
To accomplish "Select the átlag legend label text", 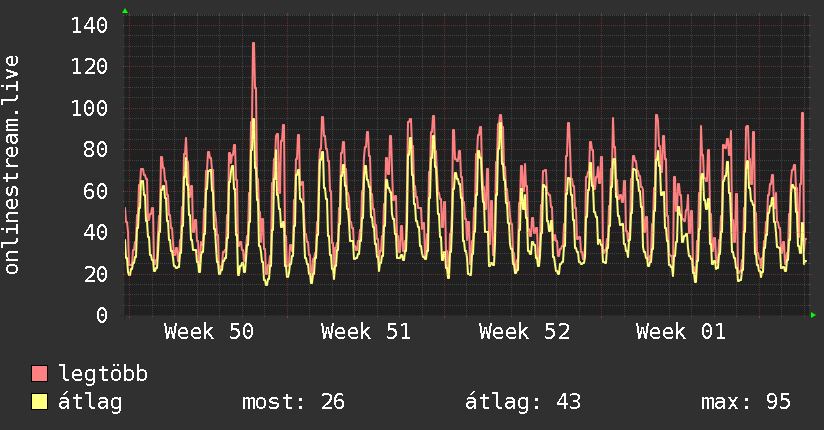I will pyautogui.click(x=90, y=402).
